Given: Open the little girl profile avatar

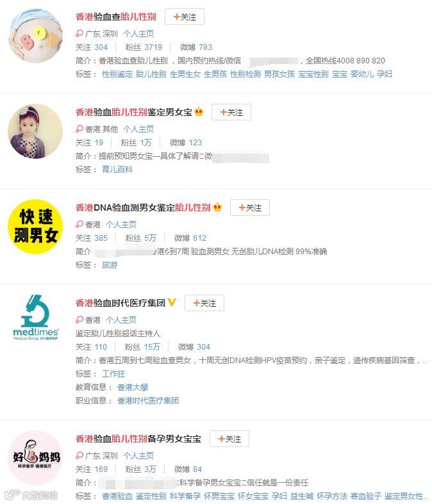Looking at the screenshot, I should point(35,131).
